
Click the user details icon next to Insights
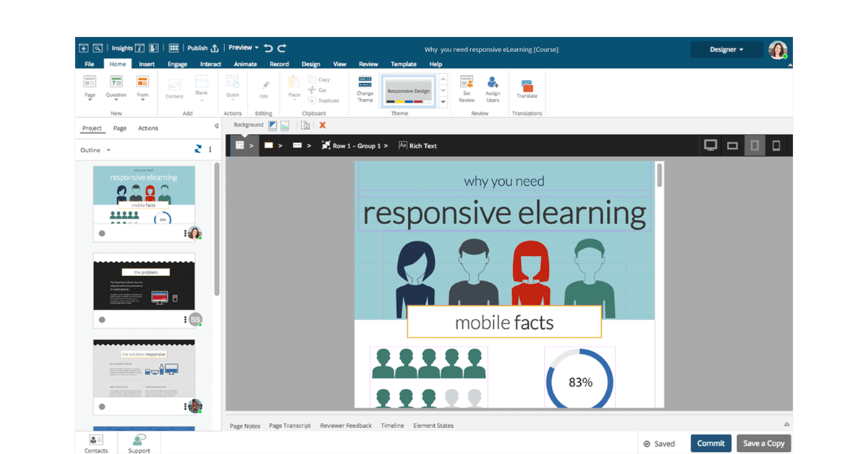point(154,48)
